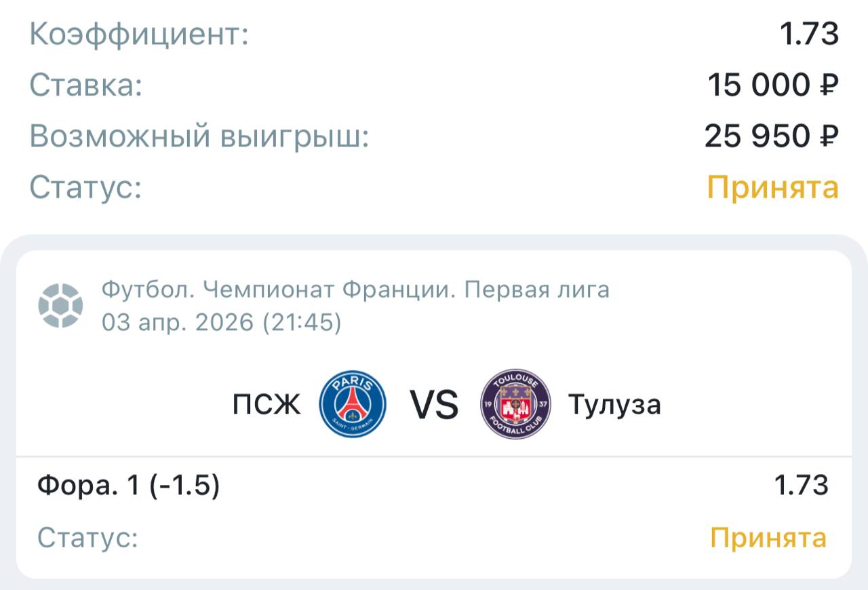This screenshot has height=590, width=868.
Task: Click the Ставка label
Action: click(x=86, y=85)
